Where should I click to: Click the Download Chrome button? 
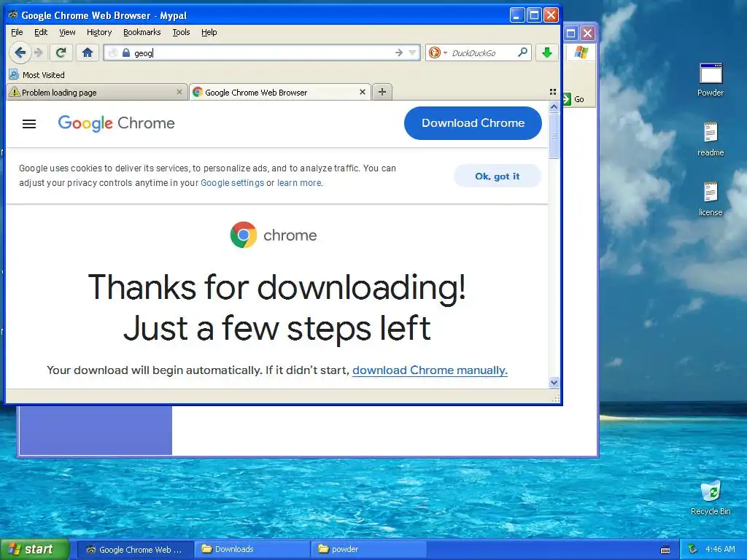[473, 123]
